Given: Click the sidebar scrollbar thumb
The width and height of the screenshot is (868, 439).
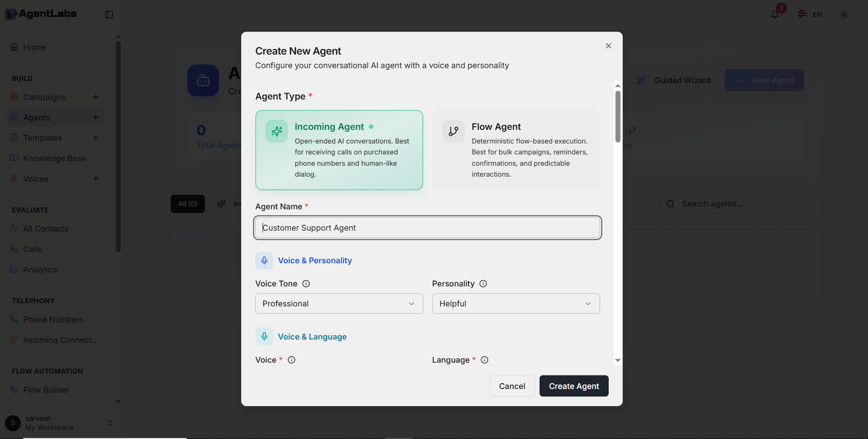Looking at the screenshot, I should 118,146.
